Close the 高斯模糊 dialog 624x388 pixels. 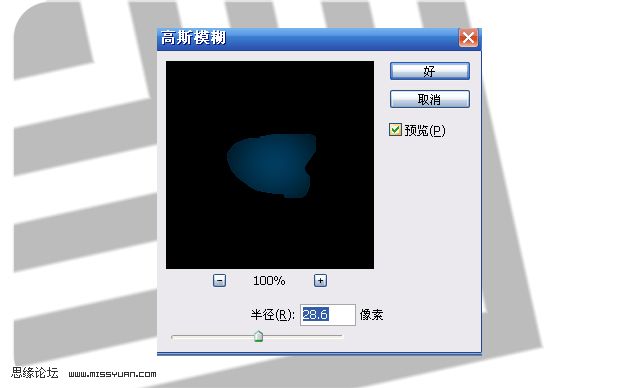click(468, 38)
